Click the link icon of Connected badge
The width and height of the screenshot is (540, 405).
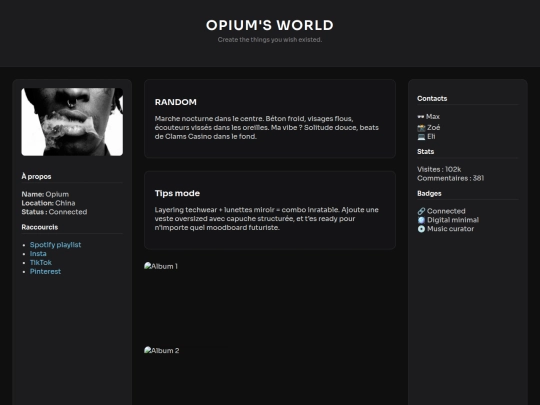click(421, 211)
